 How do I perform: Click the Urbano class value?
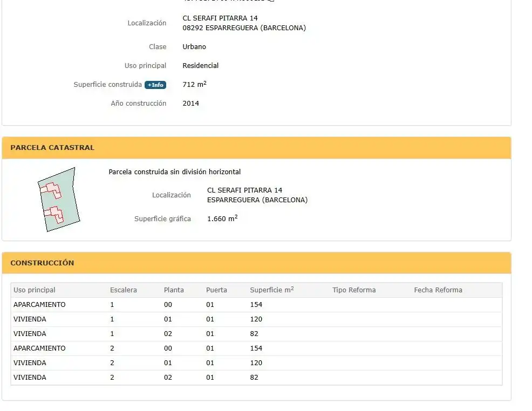[194, 47]
